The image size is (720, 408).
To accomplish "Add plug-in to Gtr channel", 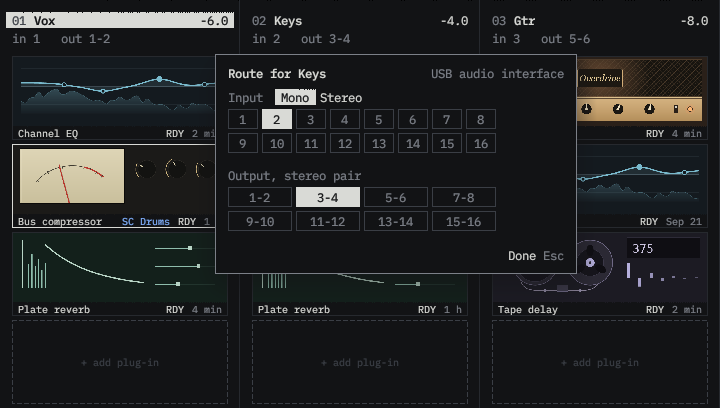I will point(600,363).
